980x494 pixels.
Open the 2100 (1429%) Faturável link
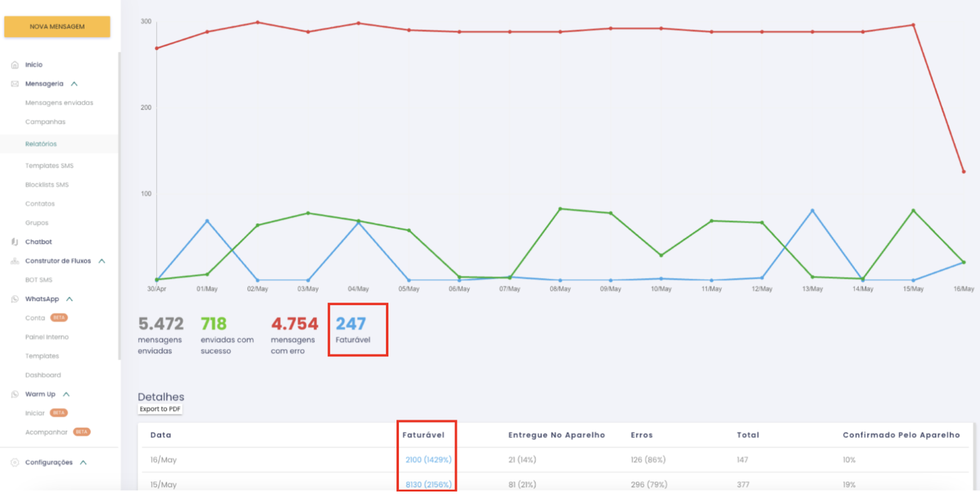[428, 460]
